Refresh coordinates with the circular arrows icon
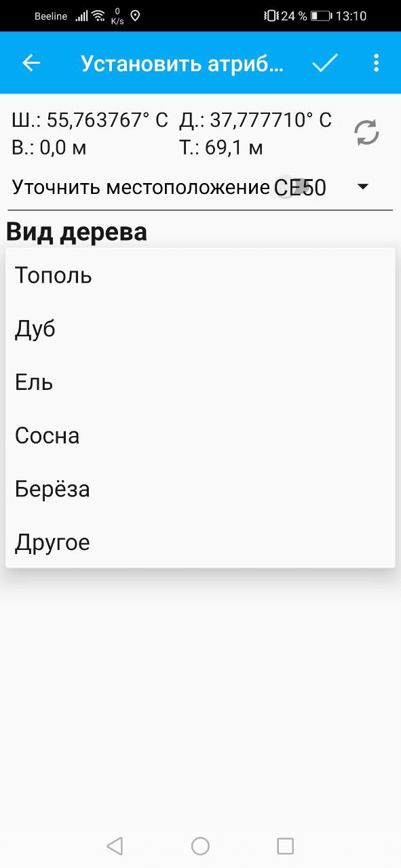Image resolution: width=401 pixels, height=868 pixels. tap(366, 133)
